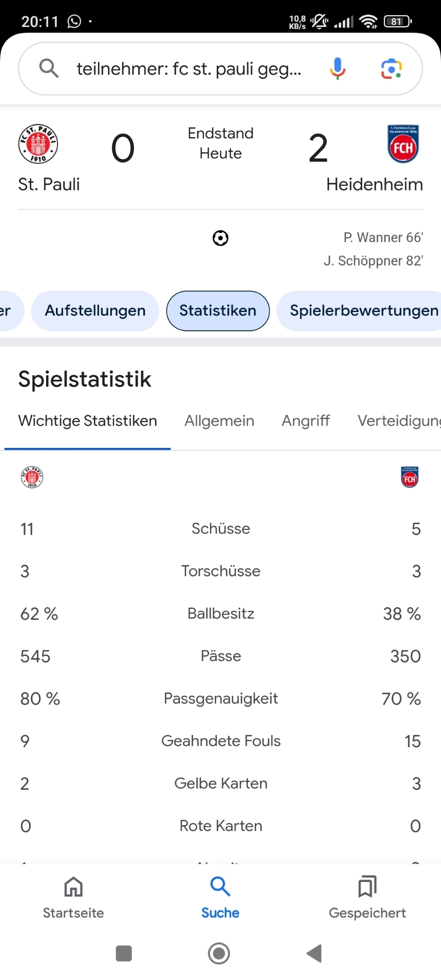Switch to Aufstellungen chip
The image size is (441, 980).
pos(95,311)
